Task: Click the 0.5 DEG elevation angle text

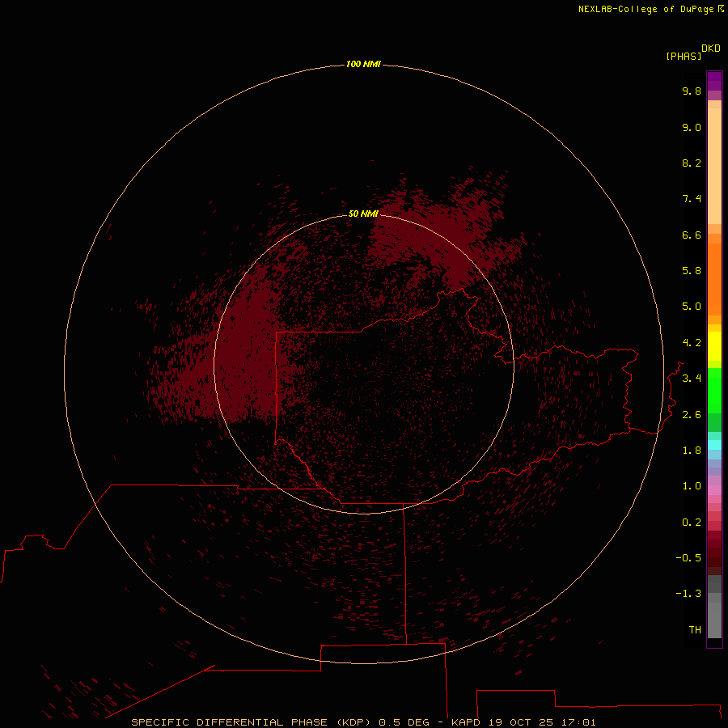Action: click(x=404, y=722)
